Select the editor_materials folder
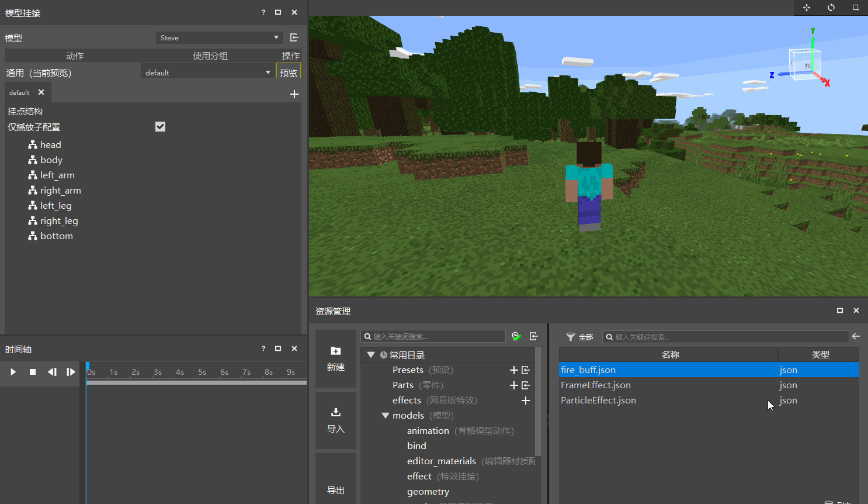The image size is (868, 504). click(471, 461)
